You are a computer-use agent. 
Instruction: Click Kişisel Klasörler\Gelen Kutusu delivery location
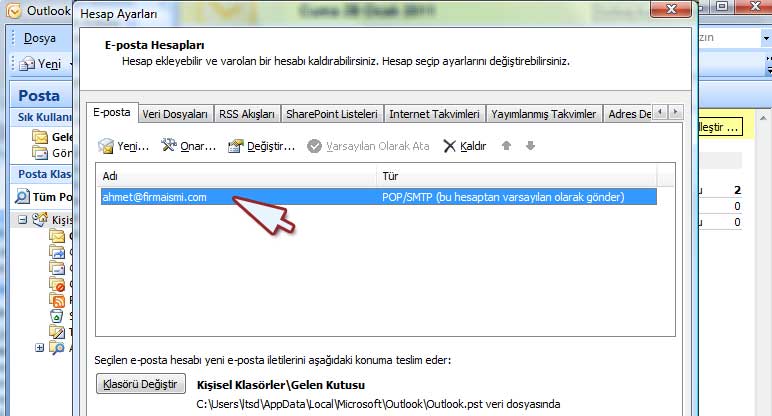click(281, 384)
